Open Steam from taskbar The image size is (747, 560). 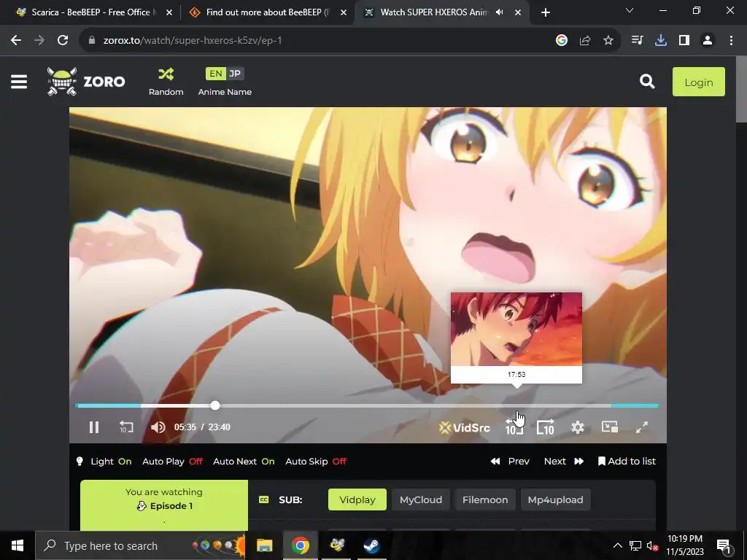click(x=371, y=545)
